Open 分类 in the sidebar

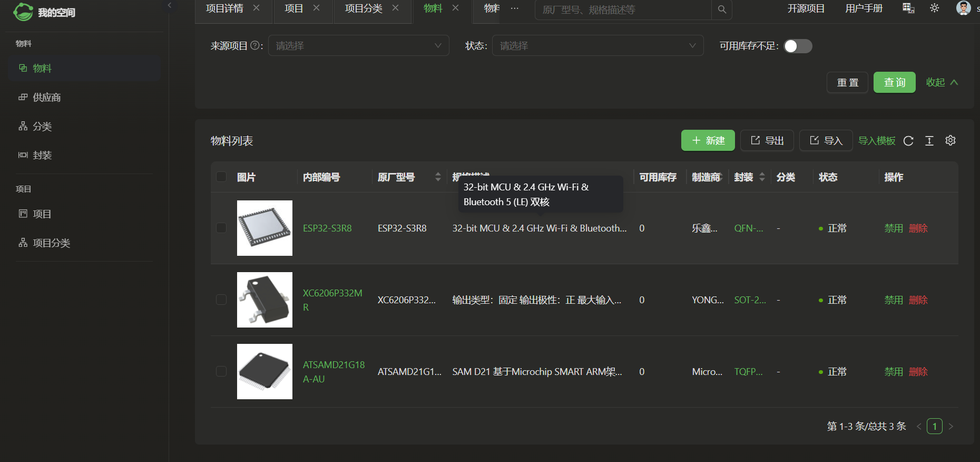coord(84,126)
